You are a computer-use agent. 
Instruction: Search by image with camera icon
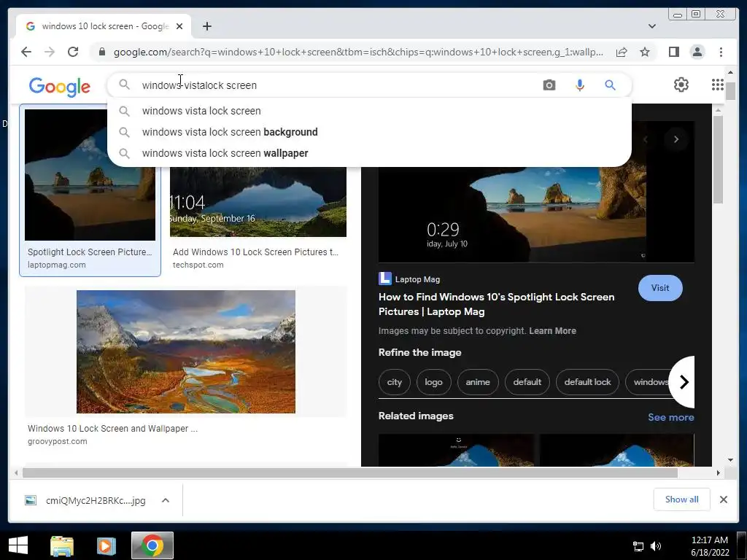(549, 85)
